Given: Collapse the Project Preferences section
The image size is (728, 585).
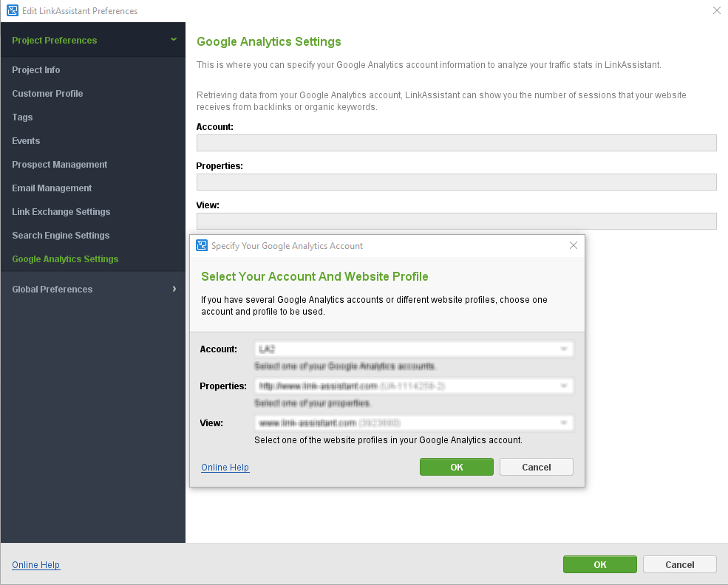Looking at the screenshot, I should (x=174, y=39).
